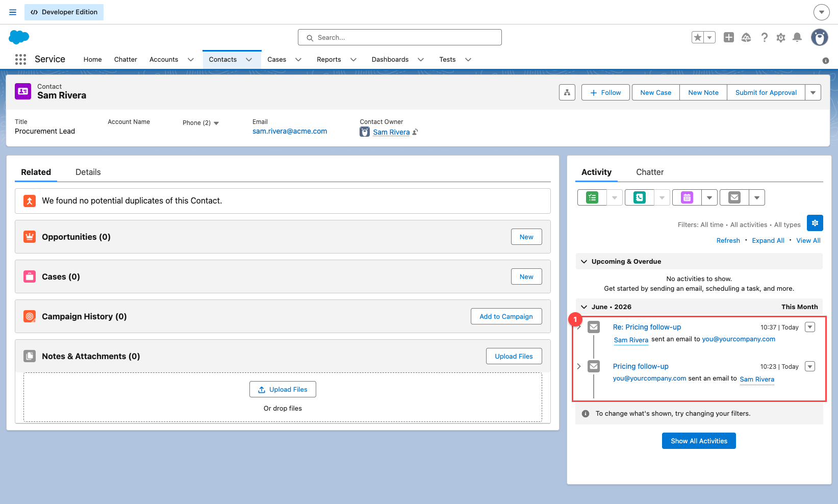Click the New Case button
Viewport: 838px width, 504px height.
[656, 92]
